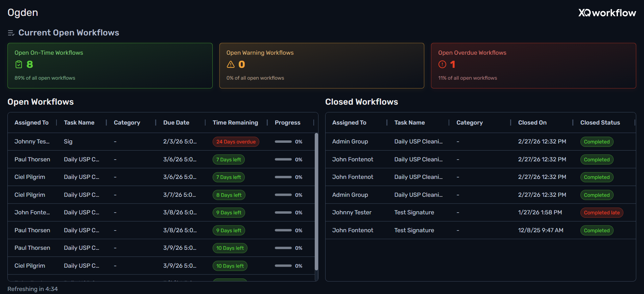
Task: Click Test Signature task in Johnny Tester row
Action: click(x=414, y=213)
